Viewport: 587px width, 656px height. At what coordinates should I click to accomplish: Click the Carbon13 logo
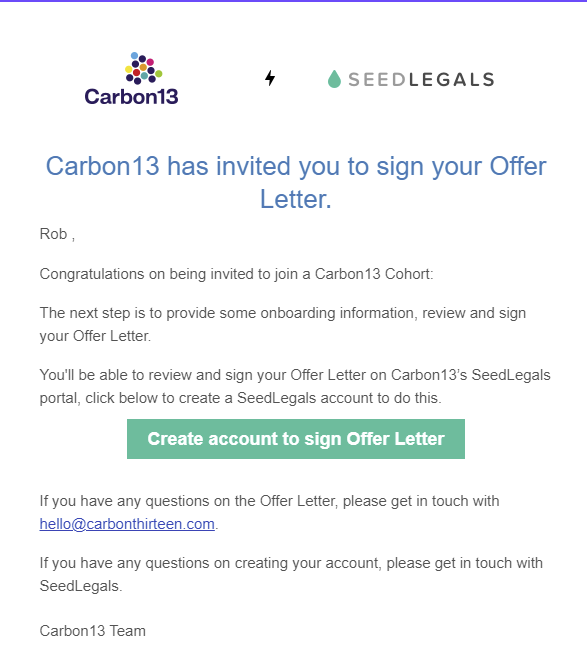(131, 79)
